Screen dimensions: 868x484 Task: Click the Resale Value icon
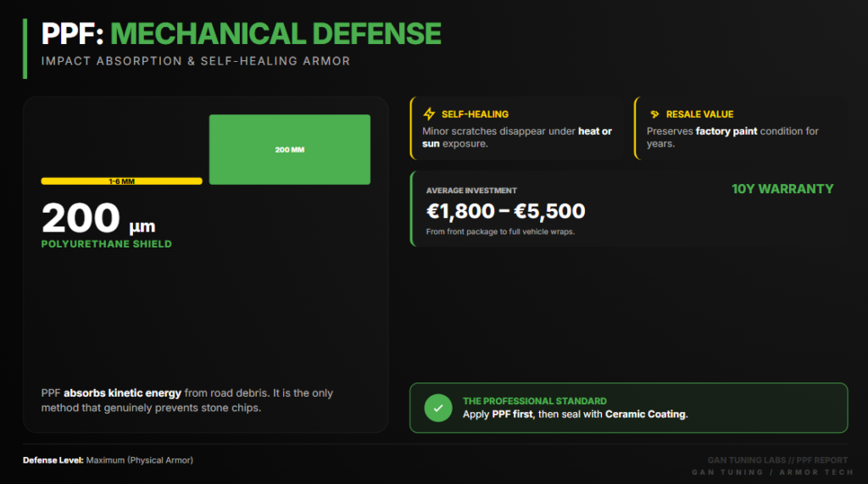click(x=654, y=114)
